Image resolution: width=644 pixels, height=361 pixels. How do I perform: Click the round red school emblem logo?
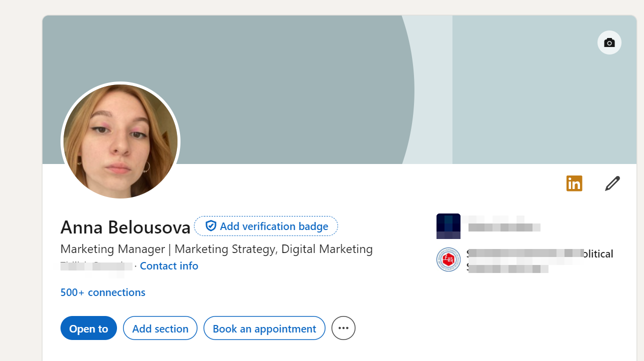click(448, 260)
